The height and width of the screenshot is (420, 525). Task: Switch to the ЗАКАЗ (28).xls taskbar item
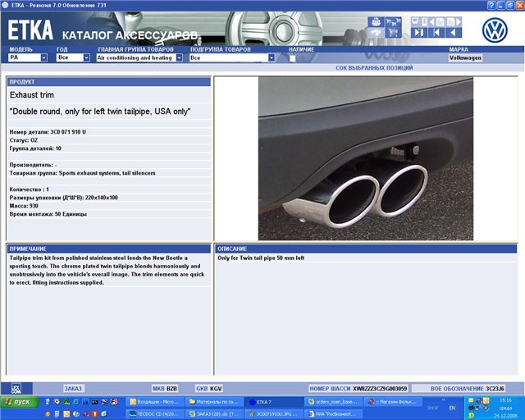point(213,414)
